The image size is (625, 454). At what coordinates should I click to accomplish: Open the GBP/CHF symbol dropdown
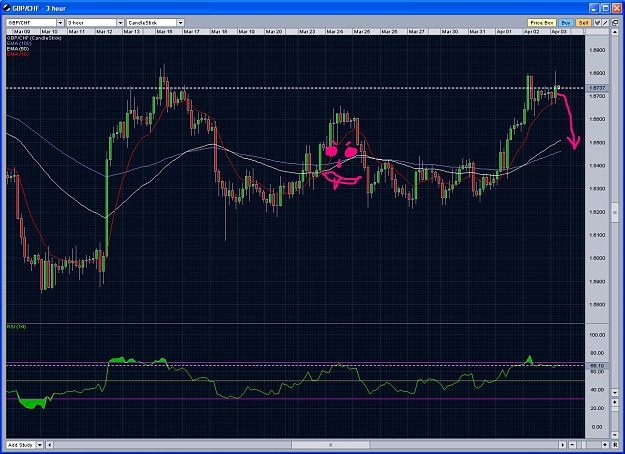(x=61, y=23)
